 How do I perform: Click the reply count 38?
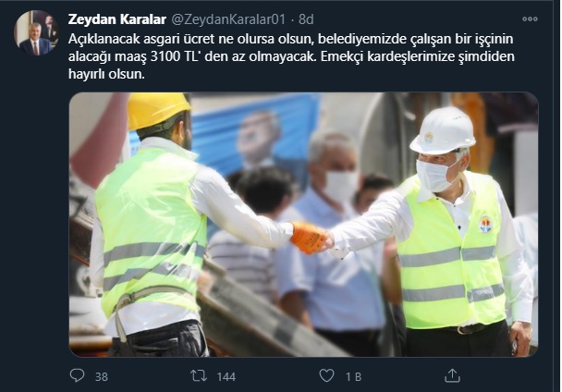coord(102,376)
